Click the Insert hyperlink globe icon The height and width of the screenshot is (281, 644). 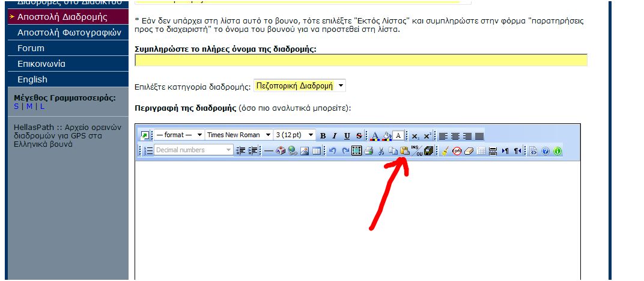293,151
